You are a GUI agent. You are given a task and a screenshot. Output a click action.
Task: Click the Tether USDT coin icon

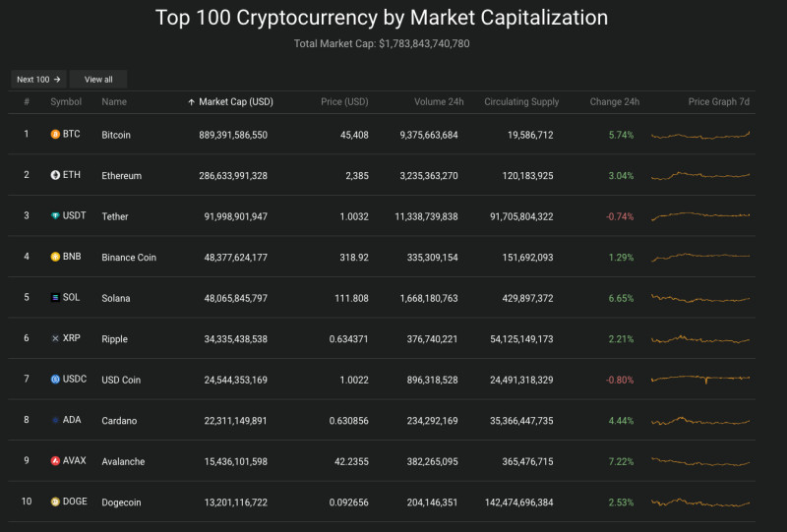click(55, 215)
